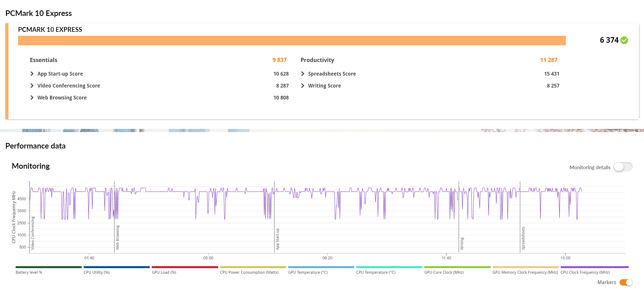
Task: Click the Spreadsheets chart marker
Action: pos(523,238)
